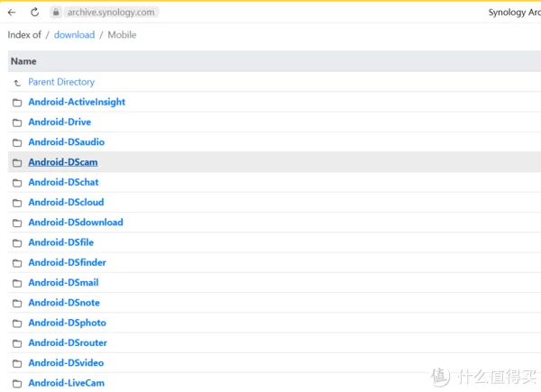Click the folder icon beside Android-DSfile
The image size is (541, 392).
click(x=17, y=243)
